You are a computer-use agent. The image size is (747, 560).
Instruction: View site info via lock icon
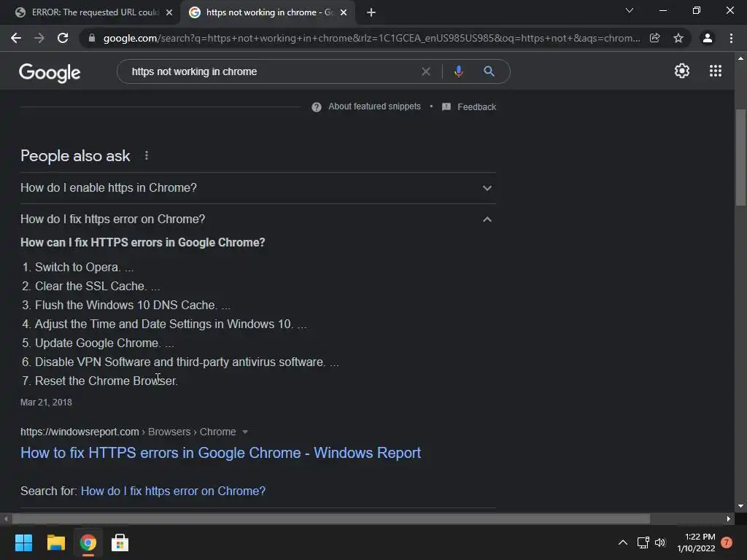tap(92, 38)
